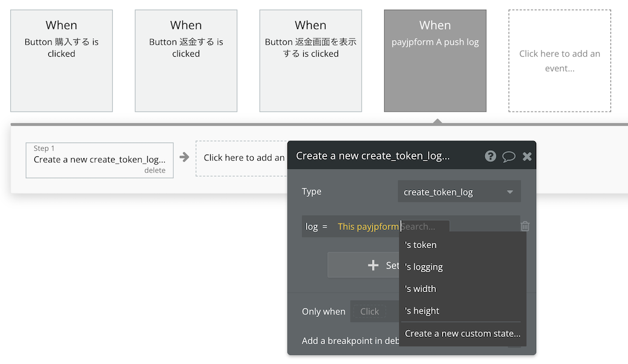This screenshot has height=364, width=628.
Task: Open the Type dropdown create_token_log
Action: click(459, 192)
